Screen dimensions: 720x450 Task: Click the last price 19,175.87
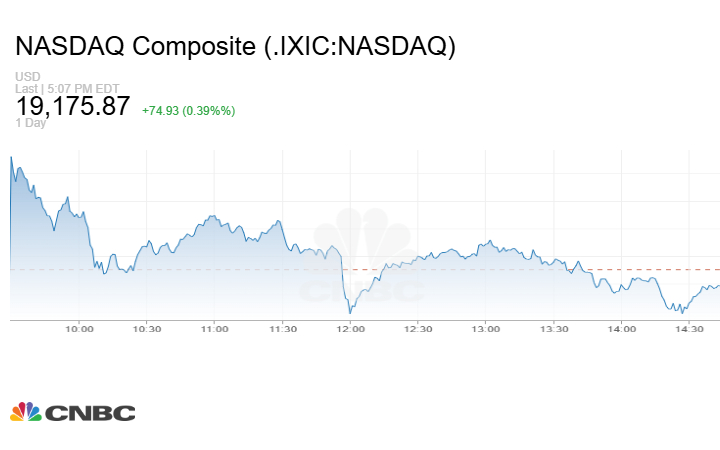click(73, 106)
